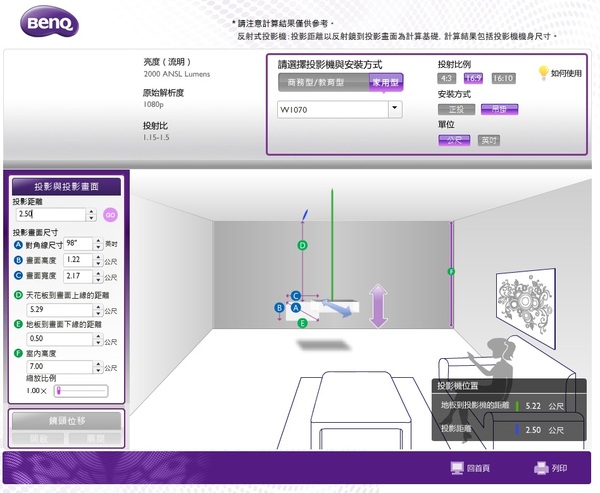Click the purple vertical double arrow
600x493 pixels.
pos(378,306)
